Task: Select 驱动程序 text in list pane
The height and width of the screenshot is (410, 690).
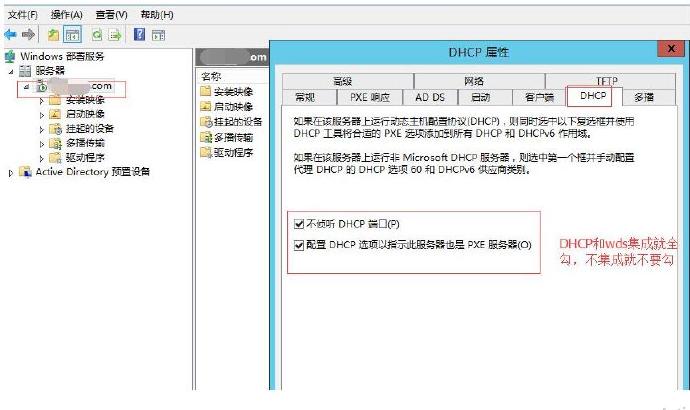Action: click(233, 152)
